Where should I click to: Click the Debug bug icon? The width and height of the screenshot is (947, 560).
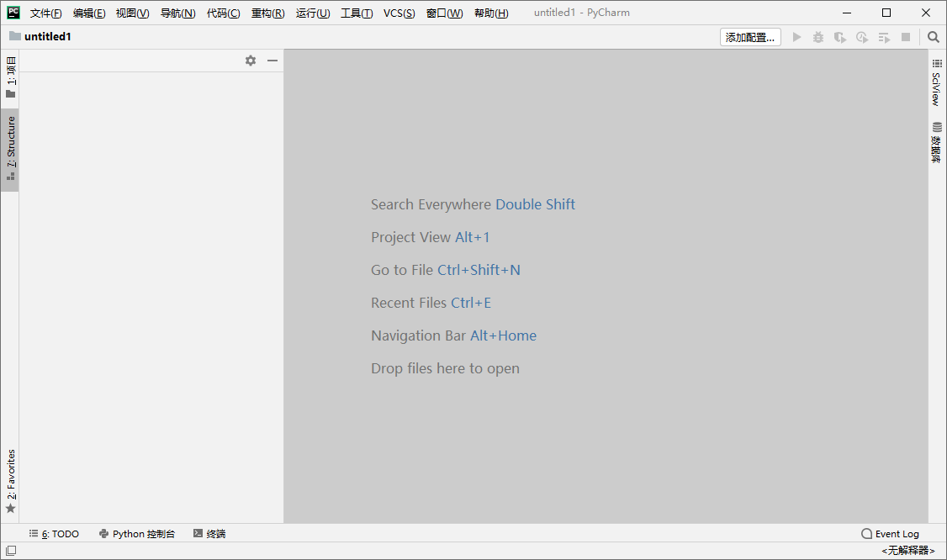click(x=818, y=37)
